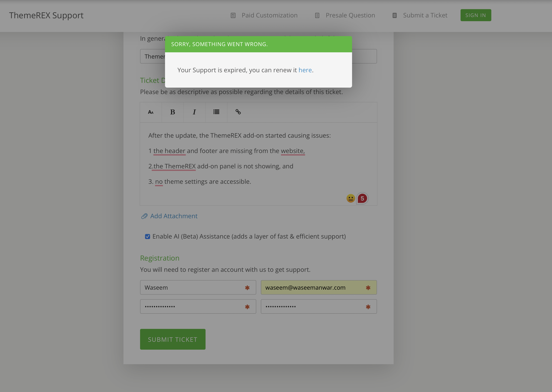This screenshot has width=552, height=392.
Task: Select the Themer product dropdown field
Action: pos(258,56)
